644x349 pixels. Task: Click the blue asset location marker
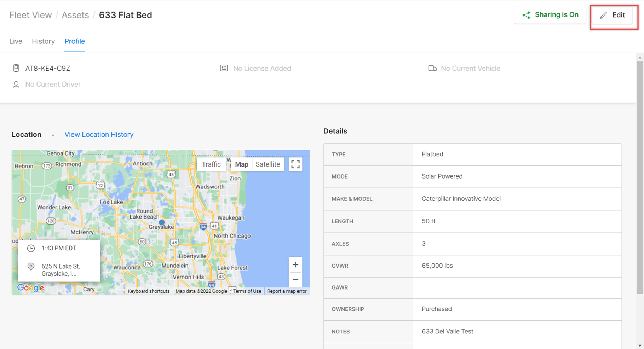point(162,222)
